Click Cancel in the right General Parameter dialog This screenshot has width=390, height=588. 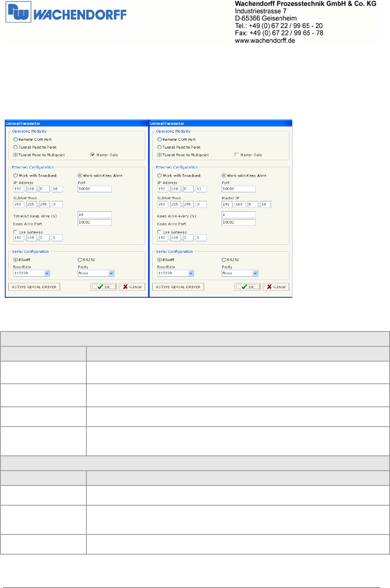point(276,287)
